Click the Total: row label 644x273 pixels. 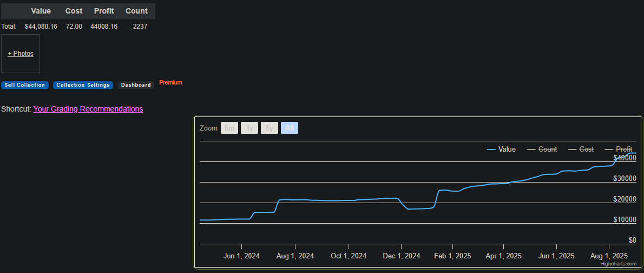coord(9,27)
